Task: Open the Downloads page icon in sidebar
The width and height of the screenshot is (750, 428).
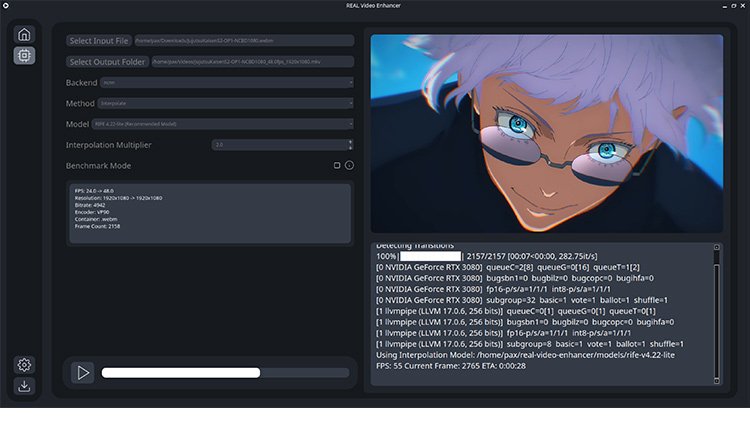Action: (24, 386)
